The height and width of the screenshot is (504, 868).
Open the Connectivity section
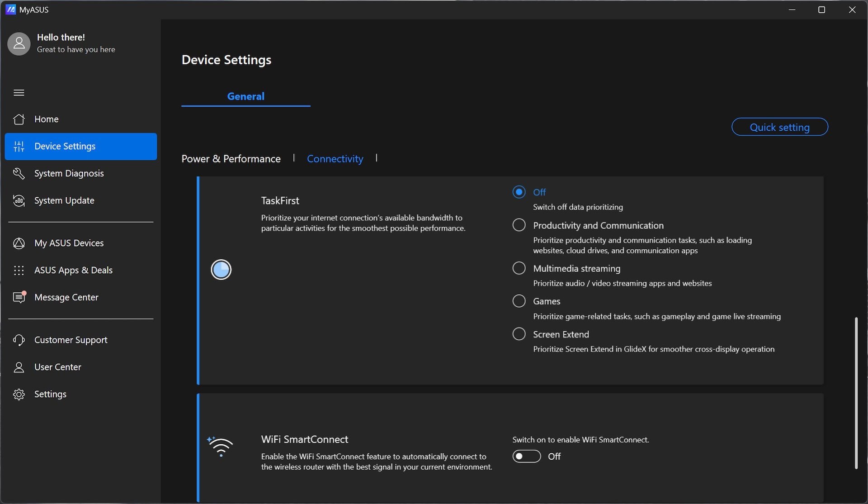(x=335, y=159)
